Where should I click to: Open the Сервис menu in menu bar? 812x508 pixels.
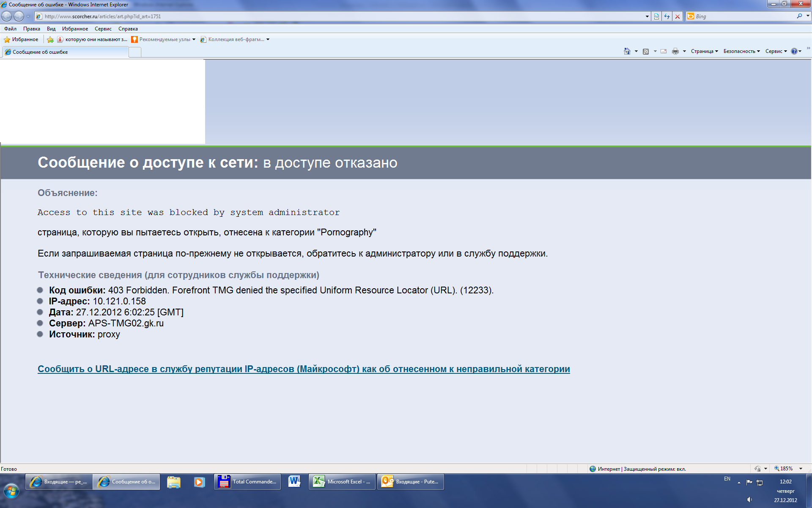point(103,29)
